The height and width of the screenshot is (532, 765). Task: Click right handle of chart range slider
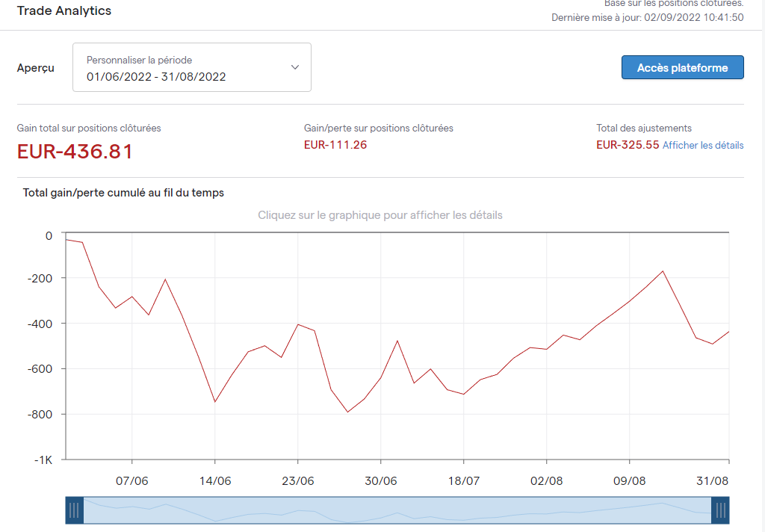pyautogui.click(x=720, y=510)
